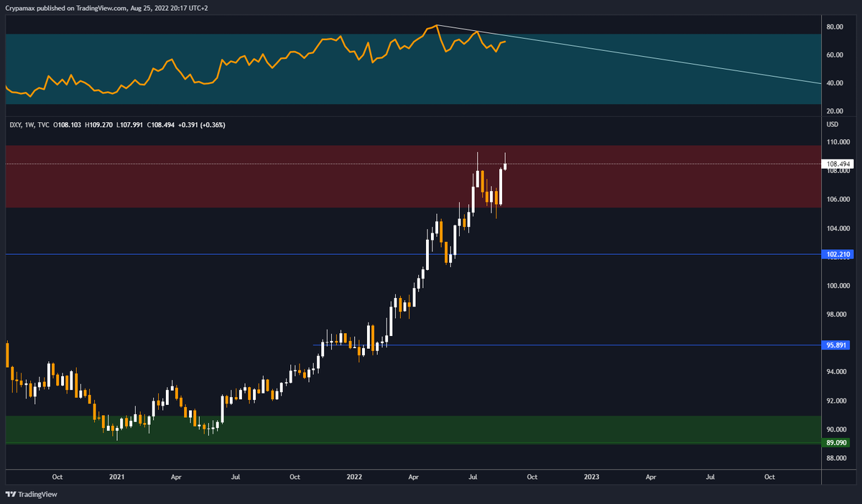Click the +0.391 (+0.36%) change value

[202, 125]
